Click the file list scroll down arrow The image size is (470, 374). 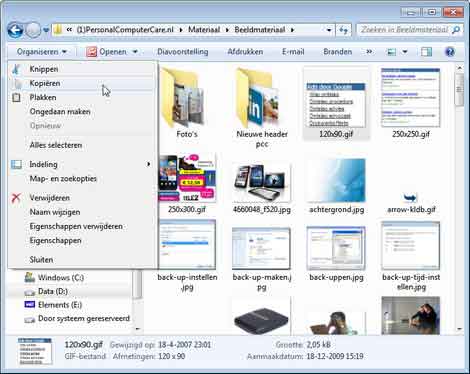point(460,329)
